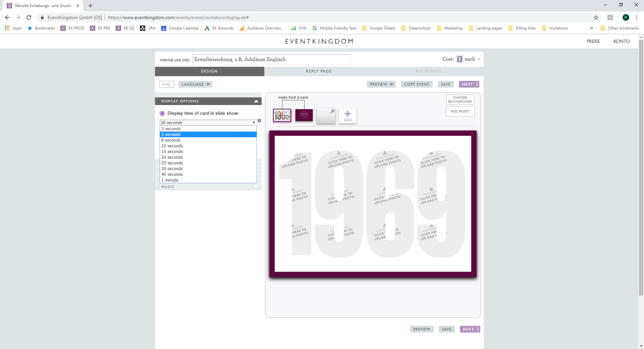Image resolution: width=644 pixels, height=349 pixels.
Task: Expand the MUSIC section
Action: [x=208, y=187]
